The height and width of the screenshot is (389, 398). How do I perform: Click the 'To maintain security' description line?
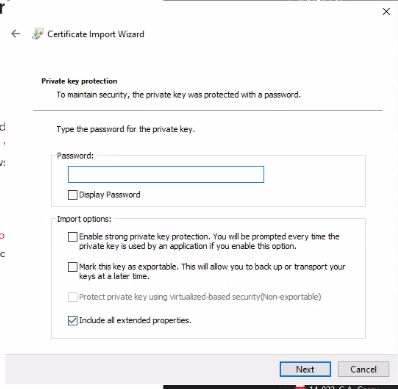[x=179, y=95]
